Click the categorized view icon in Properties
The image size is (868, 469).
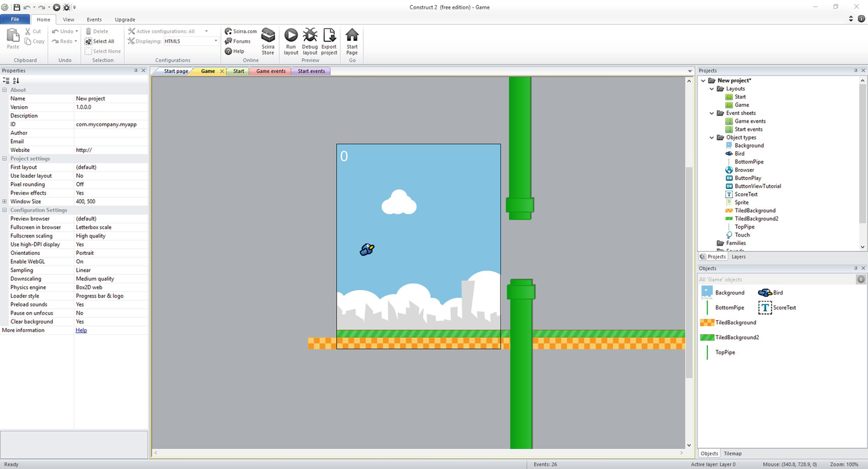click(x=6, y=80)
